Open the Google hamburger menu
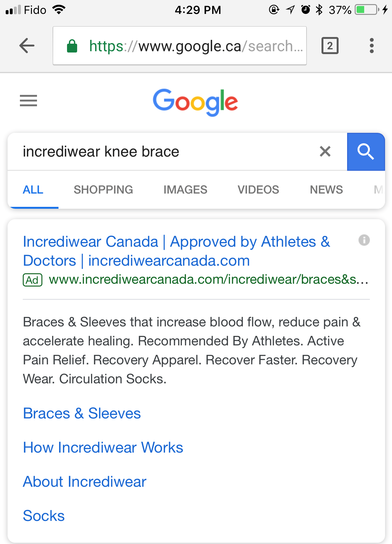The height and width of the screenshot is (544, 392). tap(28, 101)
